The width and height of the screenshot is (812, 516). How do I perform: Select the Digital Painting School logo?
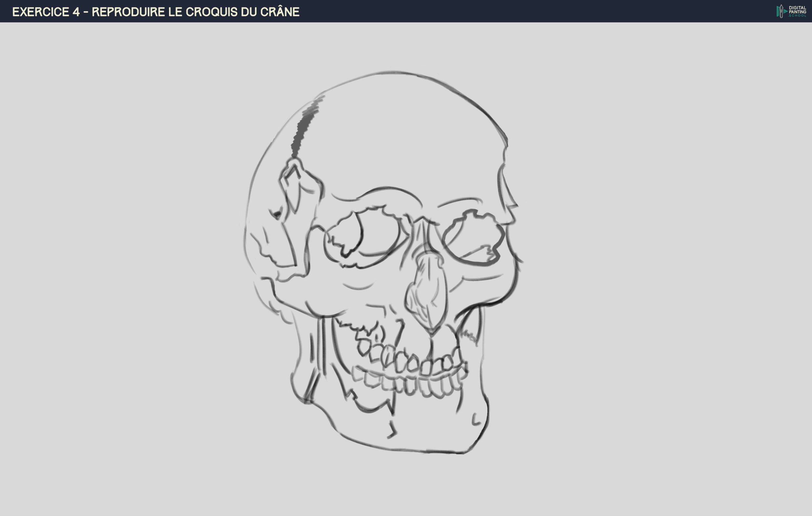(791, 11)
